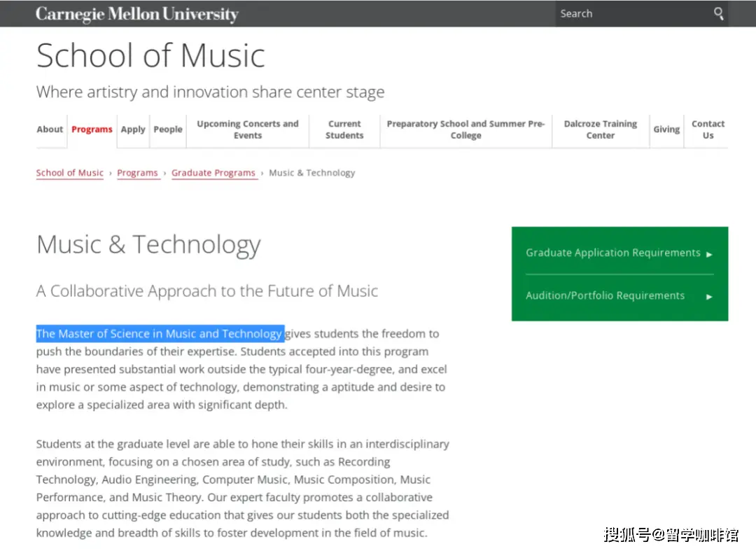Open the About menu item

click(50, 130)
